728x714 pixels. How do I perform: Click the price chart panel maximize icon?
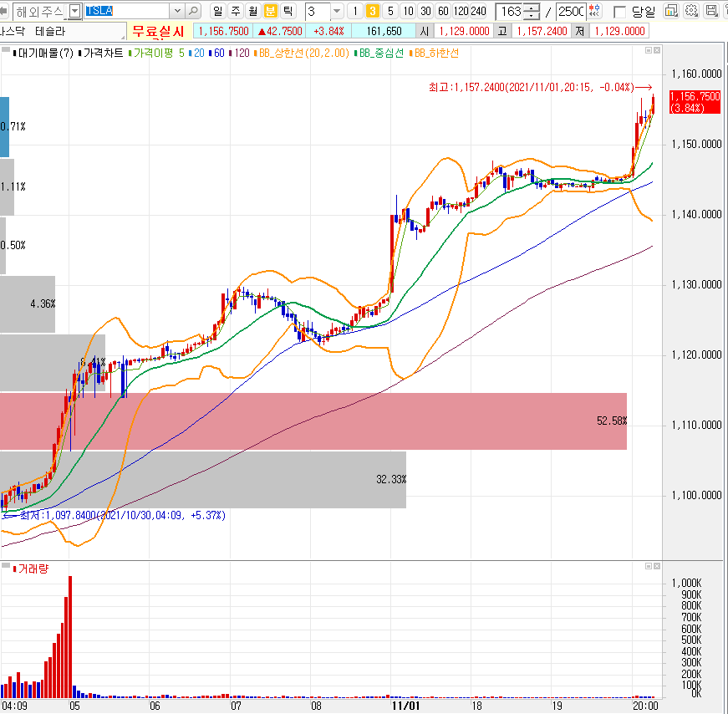point(649,50)
